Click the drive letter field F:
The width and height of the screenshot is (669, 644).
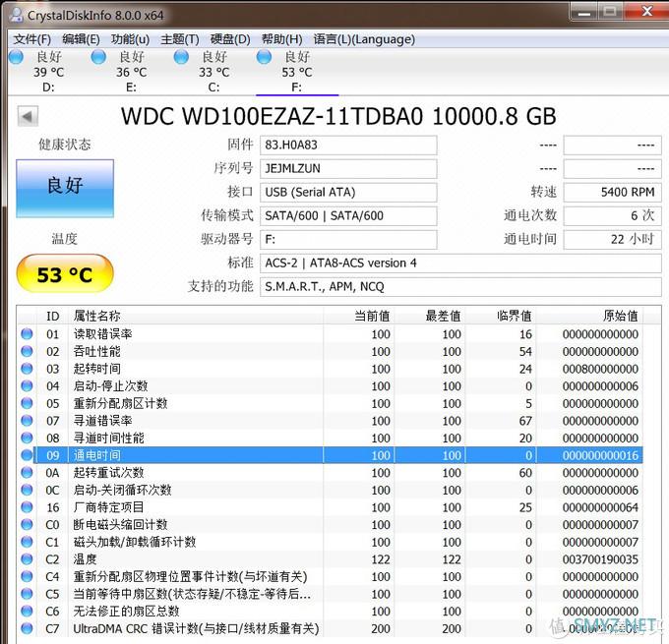point(348,239)
